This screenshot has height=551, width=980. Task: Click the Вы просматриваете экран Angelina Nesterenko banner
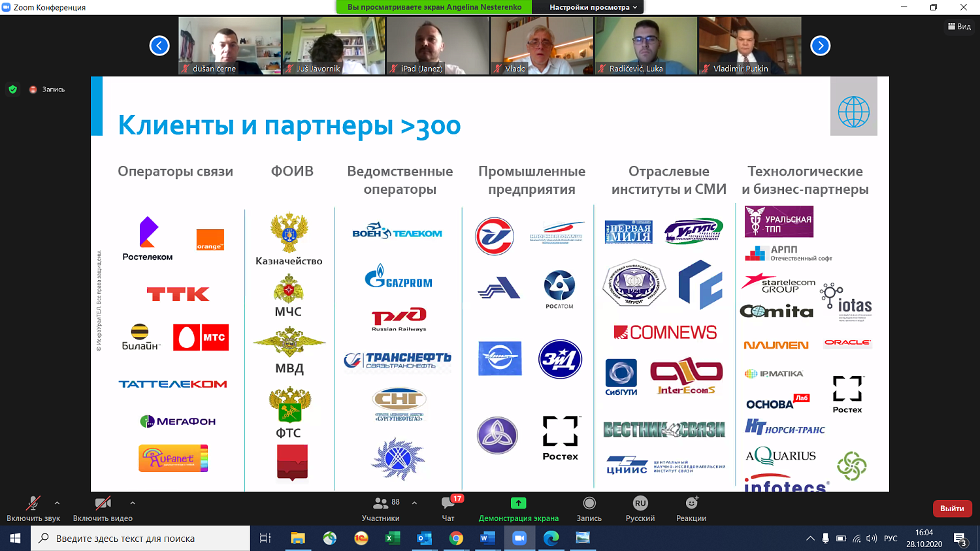point(434,7)
